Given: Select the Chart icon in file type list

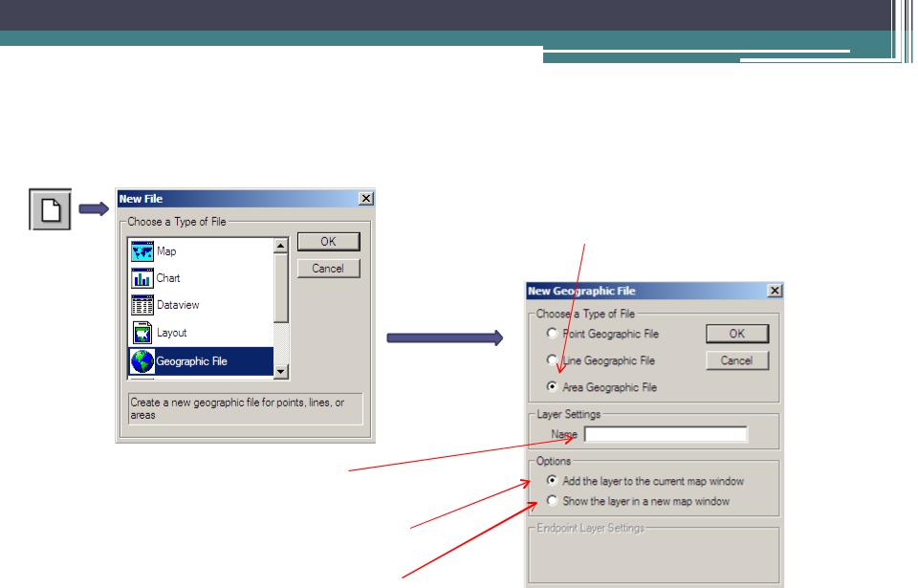Looking at the screenshot, I should 142,279.
